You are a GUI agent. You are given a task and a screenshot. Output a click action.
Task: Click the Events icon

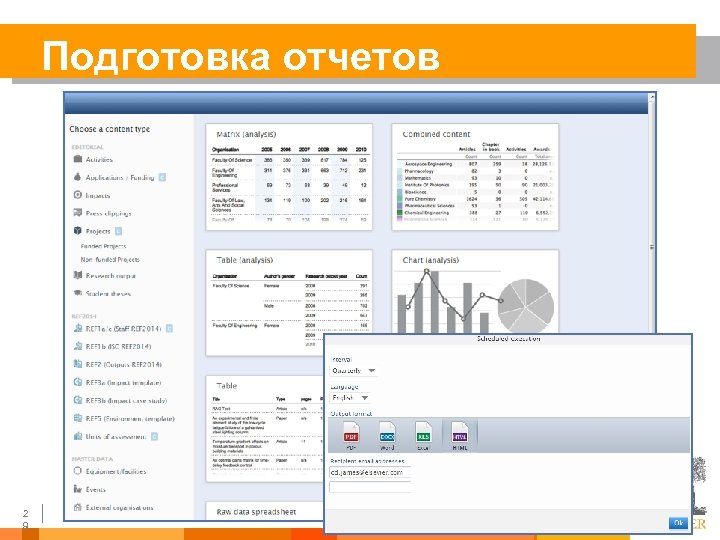[78, 489]
